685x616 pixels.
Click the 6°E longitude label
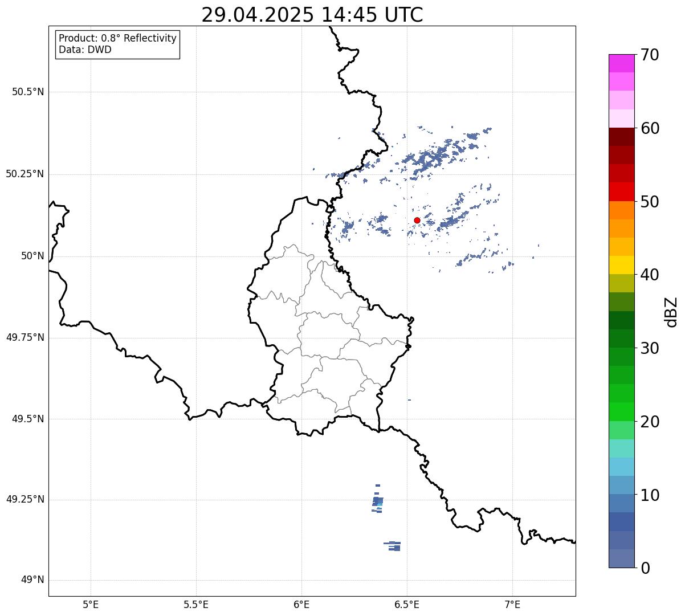click(301, 605)
